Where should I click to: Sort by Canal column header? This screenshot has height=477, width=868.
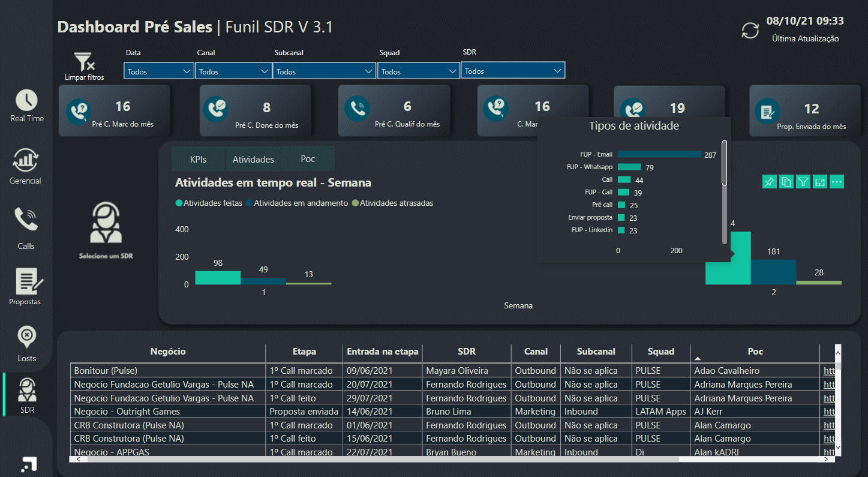[x=536, y=352]
